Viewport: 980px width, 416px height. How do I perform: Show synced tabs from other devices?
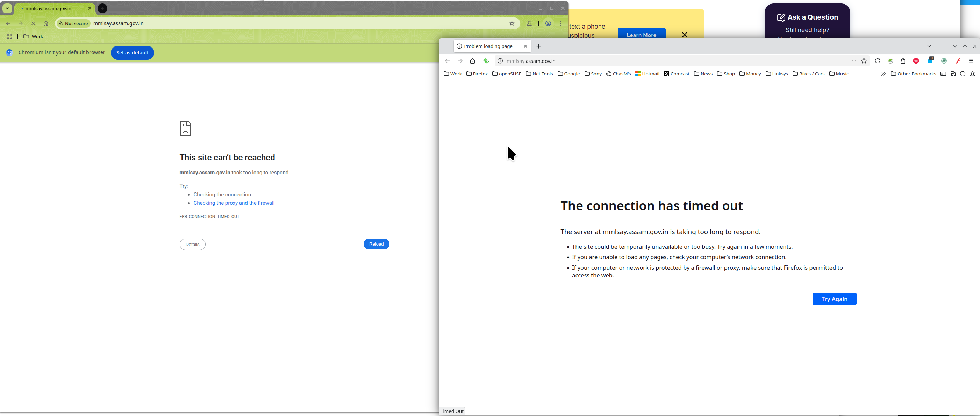coord(953,74)
